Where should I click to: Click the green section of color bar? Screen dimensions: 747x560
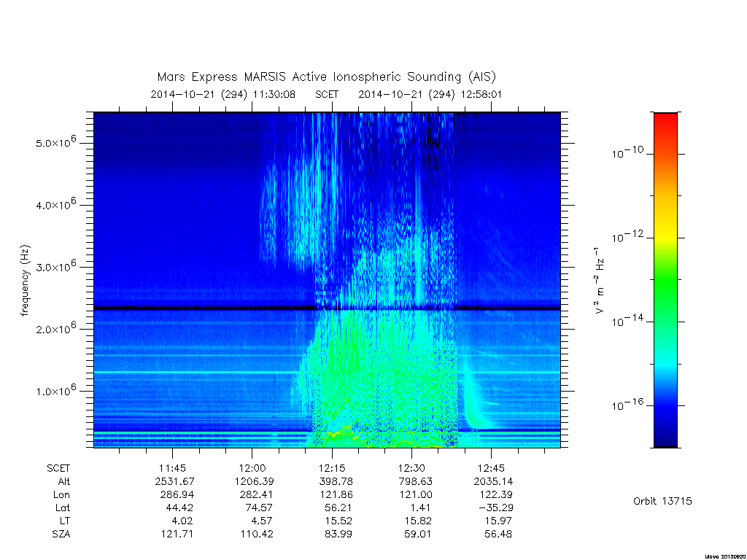(x=665, y=281)
